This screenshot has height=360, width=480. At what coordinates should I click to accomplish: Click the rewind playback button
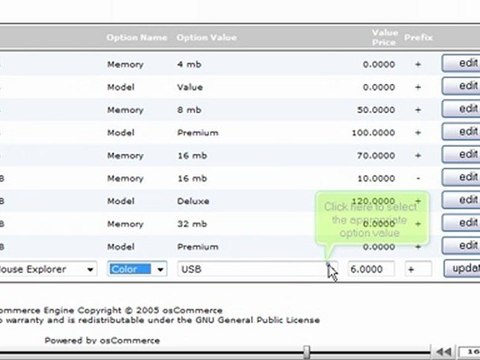point(444,352)
